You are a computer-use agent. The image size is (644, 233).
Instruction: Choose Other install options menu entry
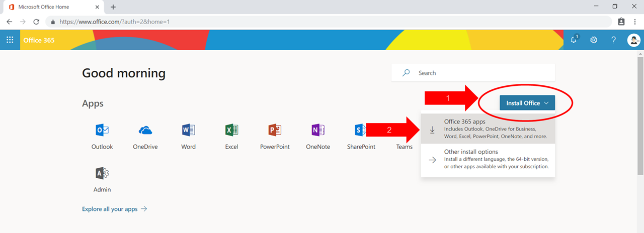pos(488,159)
